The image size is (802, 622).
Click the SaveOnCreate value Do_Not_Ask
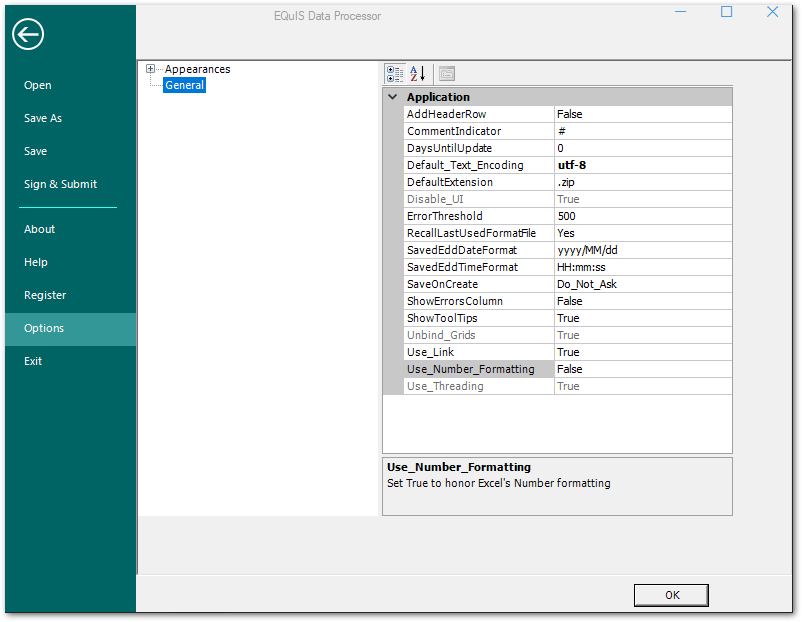[x=643, y=284]
